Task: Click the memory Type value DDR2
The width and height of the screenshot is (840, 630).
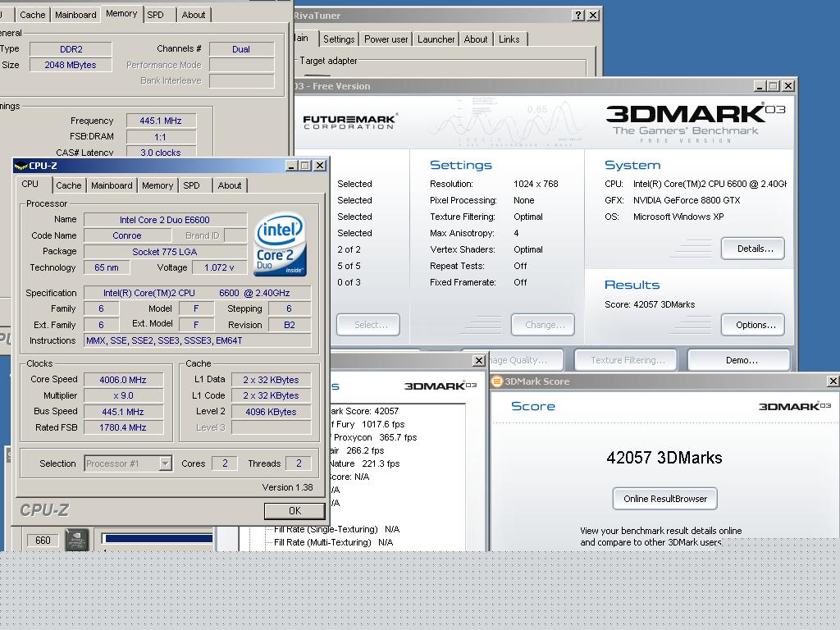Action: (x=71, y=49)
